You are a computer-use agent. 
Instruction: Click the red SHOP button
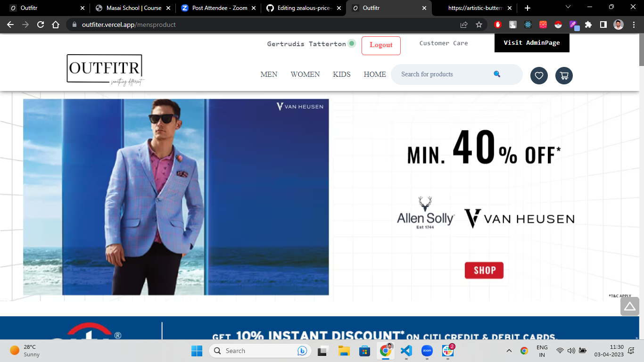(x=484, y=270)
